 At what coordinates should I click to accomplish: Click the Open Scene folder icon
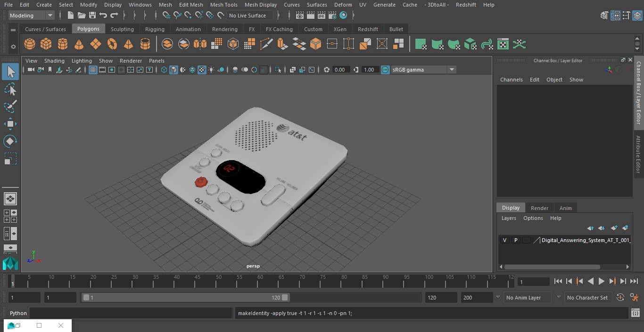[x=82, y=16]
